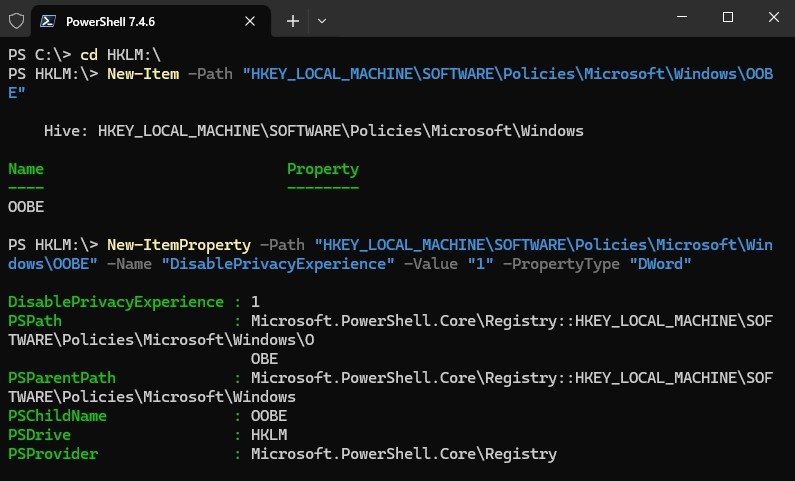This screenshot has height=481, width=795.
Task: Open a new tab with plus button
Action: pyautogui.click(x=293, y=20)
